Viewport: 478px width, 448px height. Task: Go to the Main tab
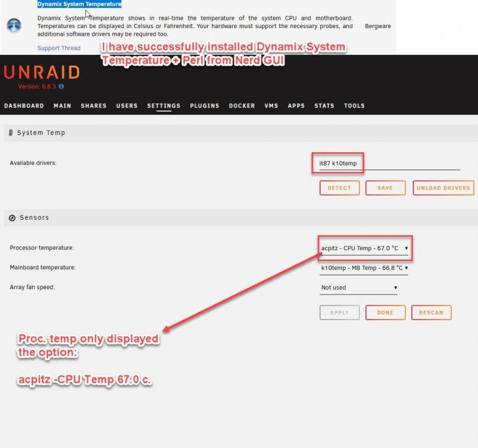click(x=63, y=106)
